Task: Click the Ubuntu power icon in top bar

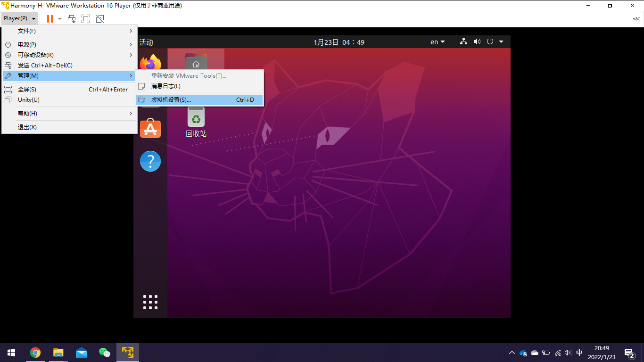Action: 490,41
